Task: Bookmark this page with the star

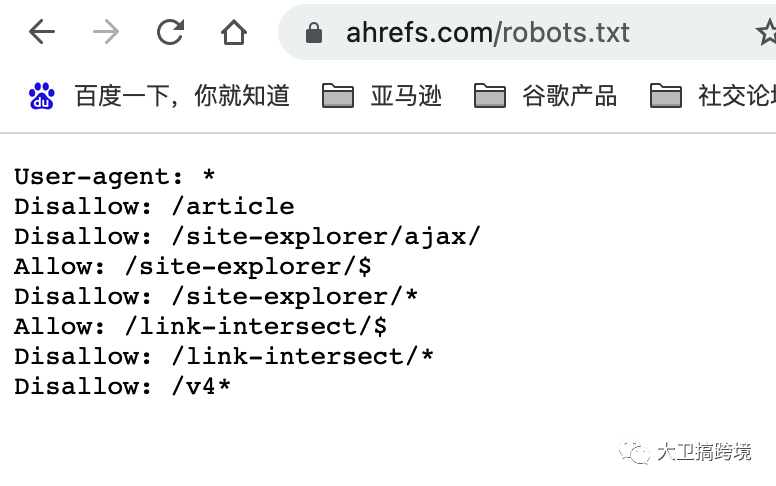Action: pos(766,33)
